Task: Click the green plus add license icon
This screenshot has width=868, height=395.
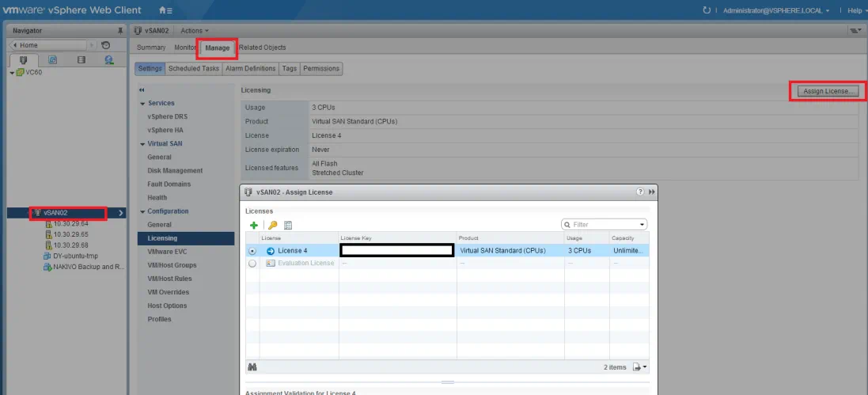Action: click(254, 226)
